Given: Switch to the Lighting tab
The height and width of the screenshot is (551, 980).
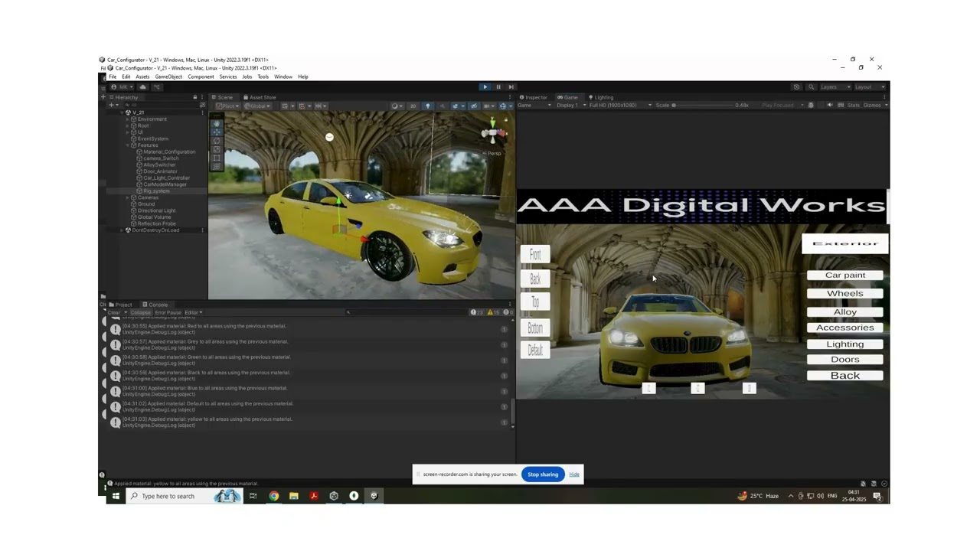Looking at the screenshot, I should click(601, 97).
